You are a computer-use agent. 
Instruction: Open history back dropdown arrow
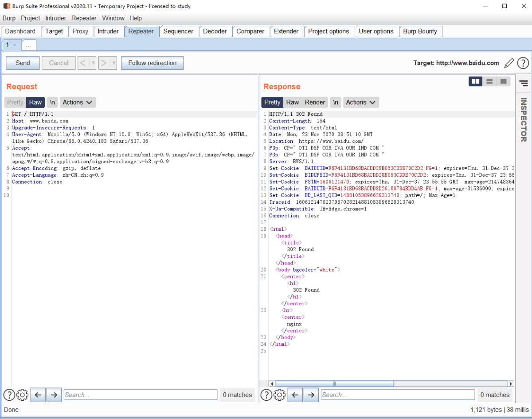click(x=93, y=63)
